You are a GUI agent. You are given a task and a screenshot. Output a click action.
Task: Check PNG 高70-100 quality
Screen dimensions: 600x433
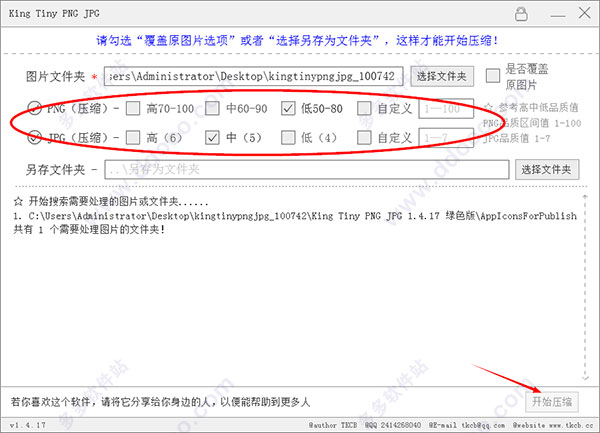tap(133, 109)
